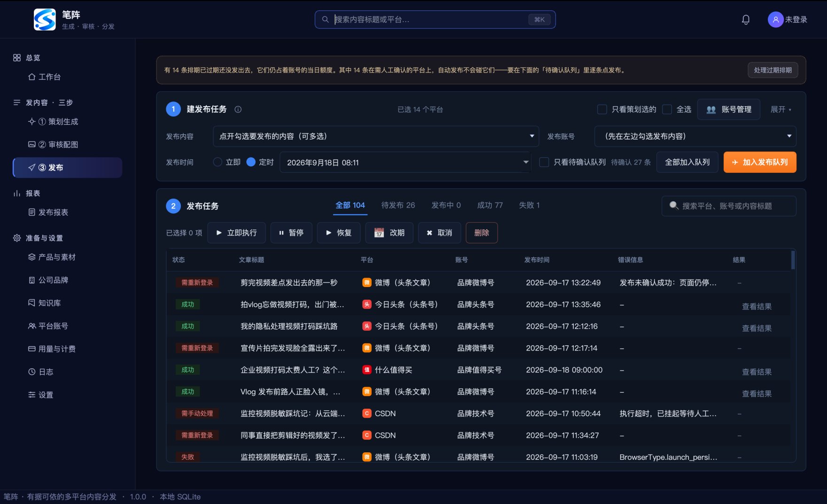Image resolution: width=827 pixels, height=504 pixels.
Task: Click the 知识库 book icon
Action: (x=31, y=303)
